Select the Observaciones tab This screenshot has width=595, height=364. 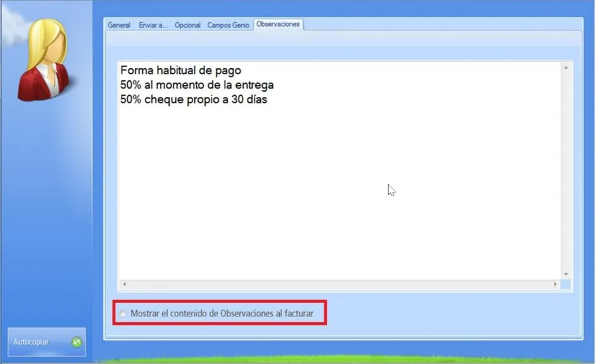pyautogui.click(x=278, y=24)
